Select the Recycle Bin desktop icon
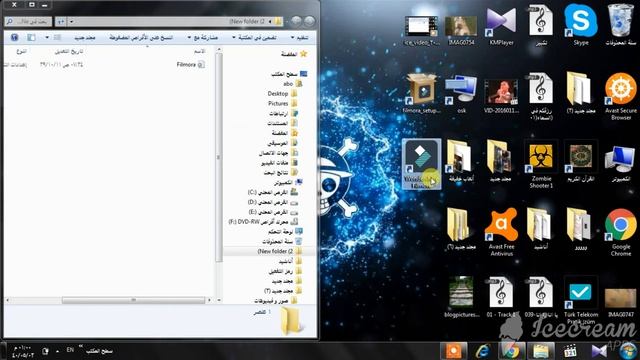The height and width of the screenshot is (360, 640). [620, 24]
